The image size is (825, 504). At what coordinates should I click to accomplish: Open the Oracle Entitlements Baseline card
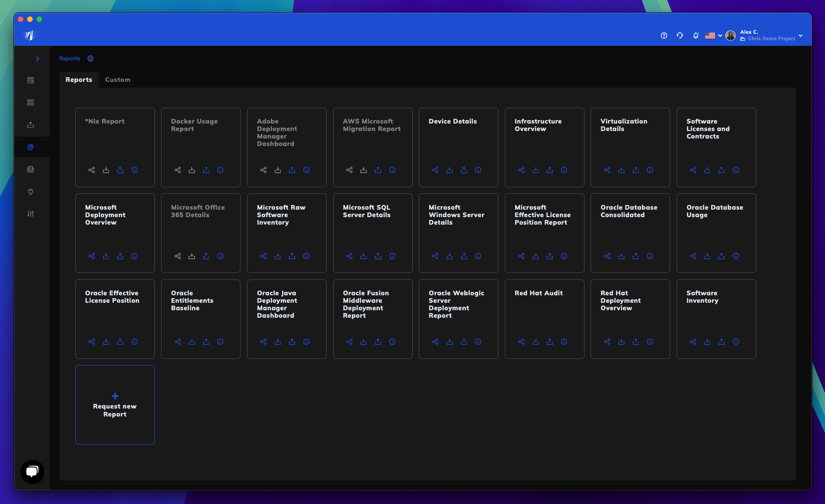[x=201, y=319]
